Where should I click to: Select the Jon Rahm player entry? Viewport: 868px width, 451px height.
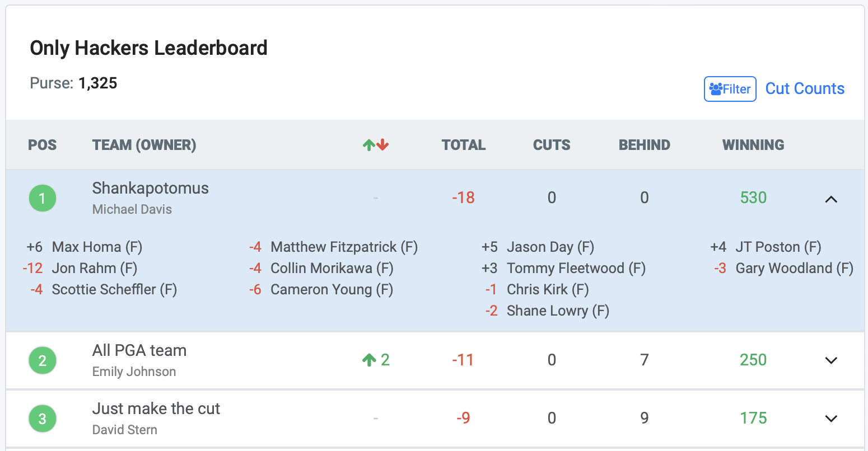(94, 268)
